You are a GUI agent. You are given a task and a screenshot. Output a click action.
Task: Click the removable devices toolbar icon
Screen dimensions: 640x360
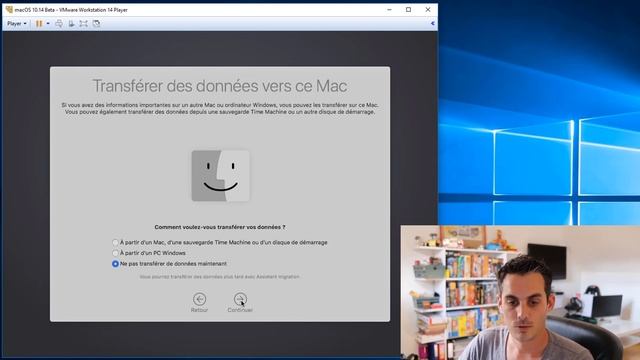coord(71,24)
